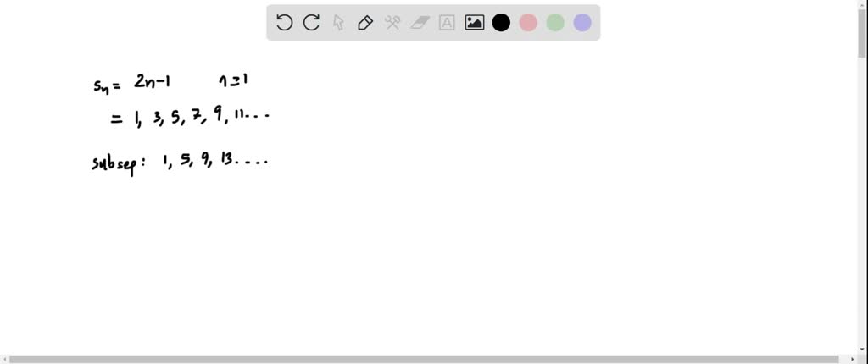The width and height of the screenshot is (868, 364).
Task: Insert an image with picture icon
Action: pos(475,23)
